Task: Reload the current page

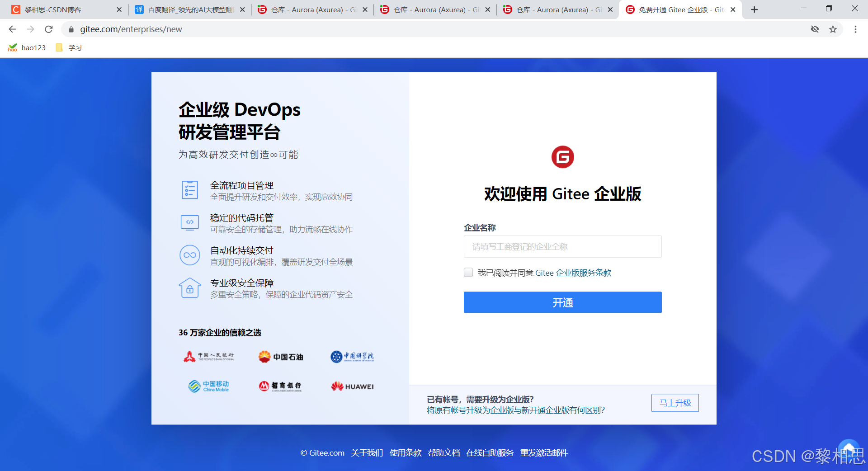Action: click(x=49, y=29)
